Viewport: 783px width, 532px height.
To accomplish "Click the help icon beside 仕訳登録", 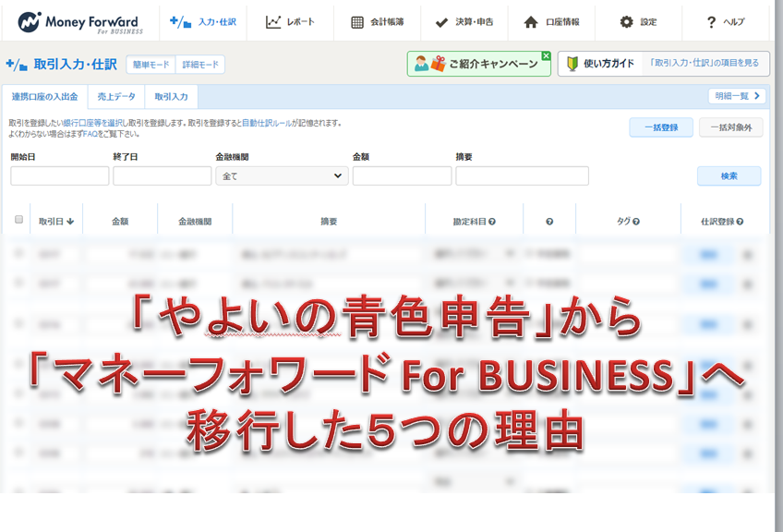I will [740, 222].
